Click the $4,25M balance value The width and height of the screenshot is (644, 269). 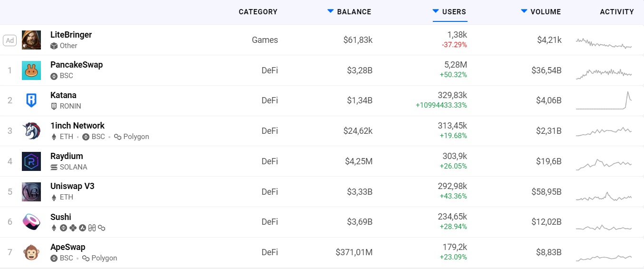[359, 161]
